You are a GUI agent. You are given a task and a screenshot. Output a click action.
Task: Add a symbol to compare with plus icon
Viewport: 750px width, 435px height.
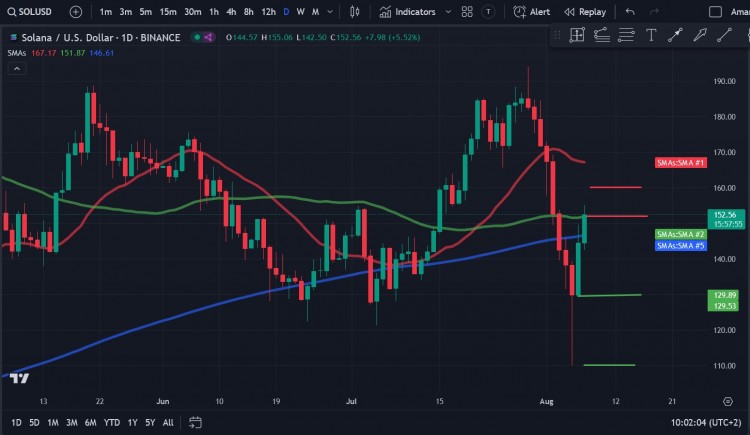point(76,11)
